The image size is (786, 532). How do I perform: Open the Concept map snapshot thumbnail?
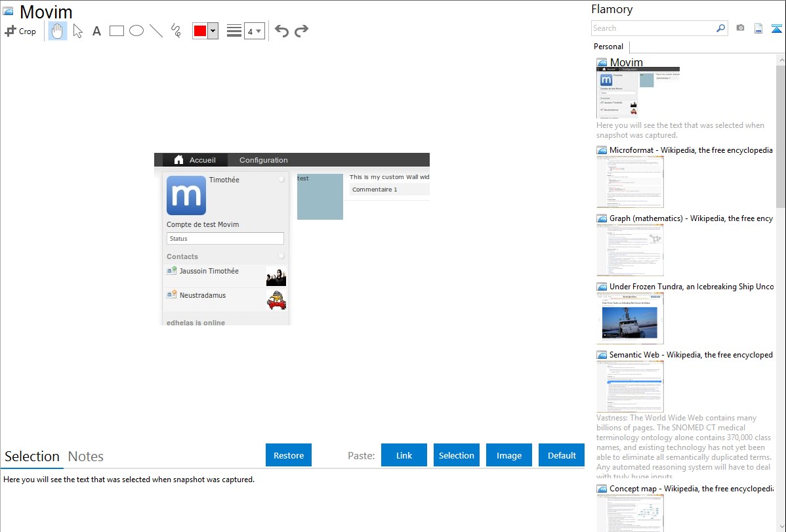pos(630,513)
